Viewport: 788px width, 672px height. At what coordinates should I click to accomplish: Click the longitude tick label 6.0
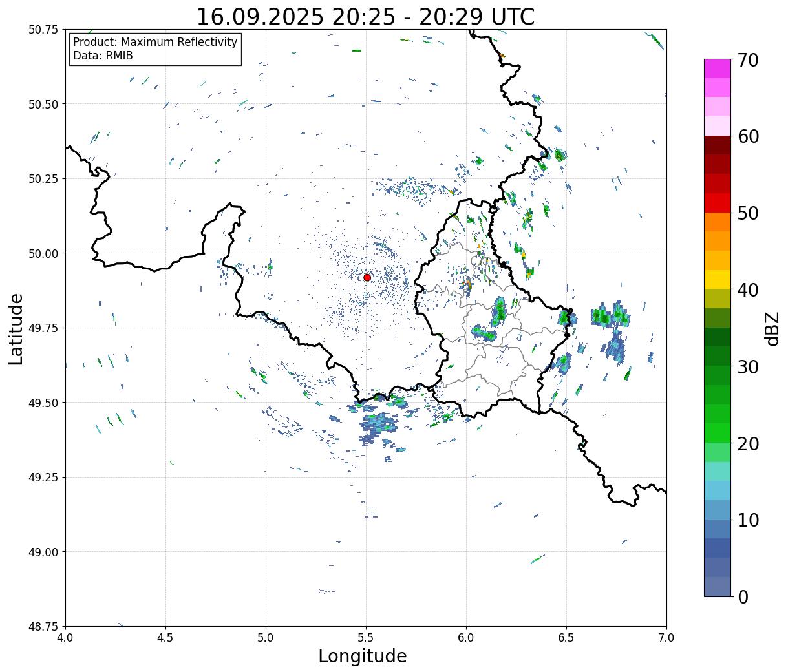tap(466, 638)
